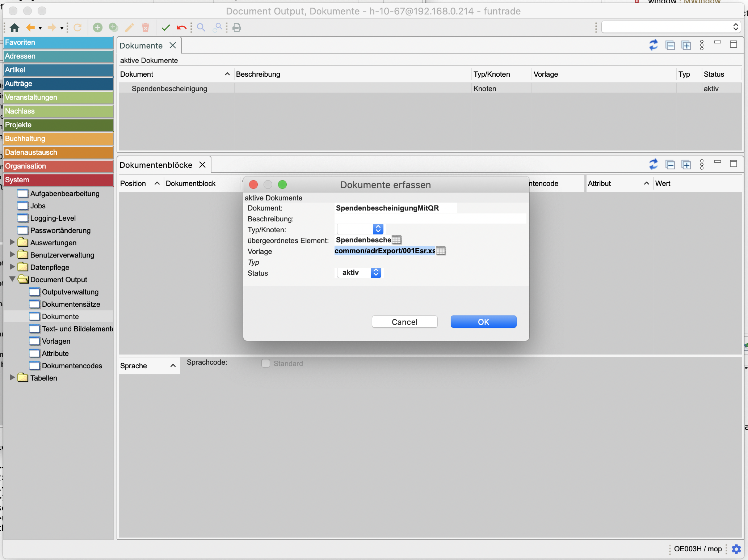
Task: Open the Status aktiv dropdown
Action: pyautogui.click(x=376, y=272)
